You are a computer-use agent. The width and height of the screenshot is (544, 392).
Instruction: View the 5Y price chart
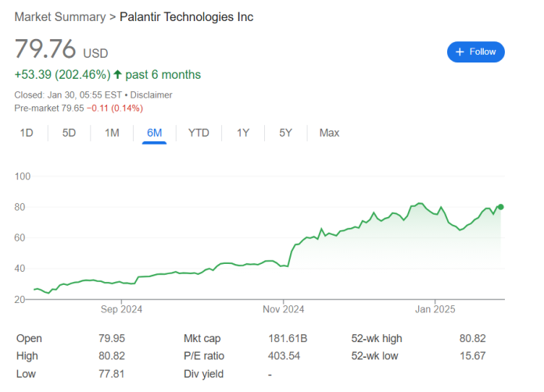point(285,133)
